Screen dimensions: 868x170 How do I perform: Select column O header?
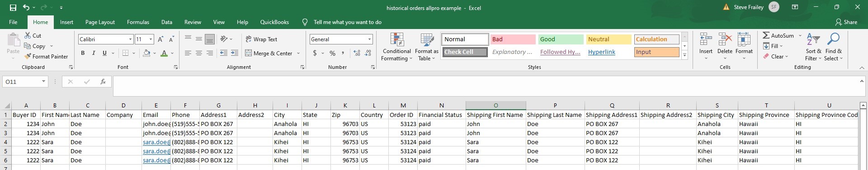(495, 105)
